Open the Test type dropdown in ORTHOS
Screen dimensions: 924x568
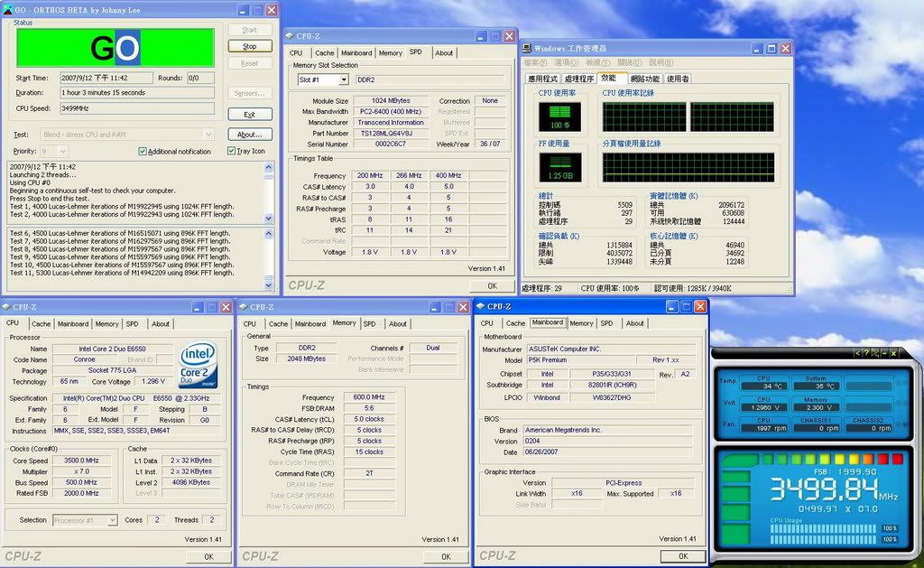pos(208,135)
